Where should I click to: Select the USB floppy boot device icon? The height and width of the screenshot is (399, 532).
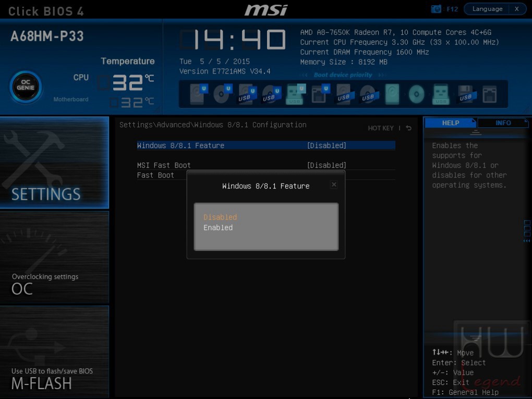point(466,94)
